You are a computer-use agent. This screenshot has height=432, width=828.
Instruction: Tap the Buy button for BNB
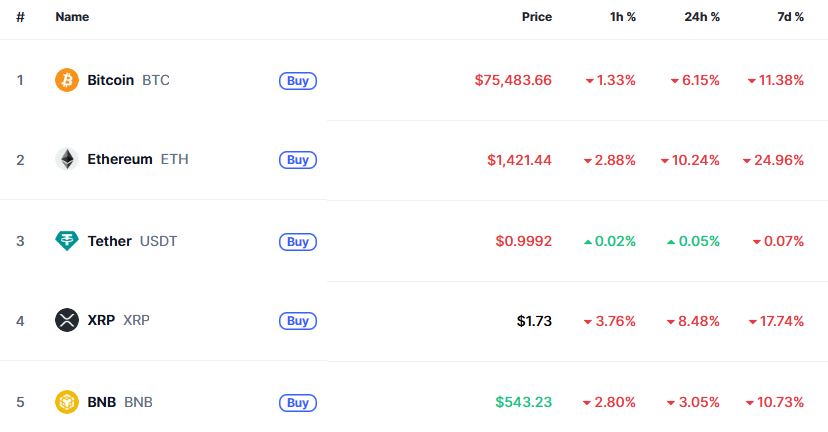(298, 403)
